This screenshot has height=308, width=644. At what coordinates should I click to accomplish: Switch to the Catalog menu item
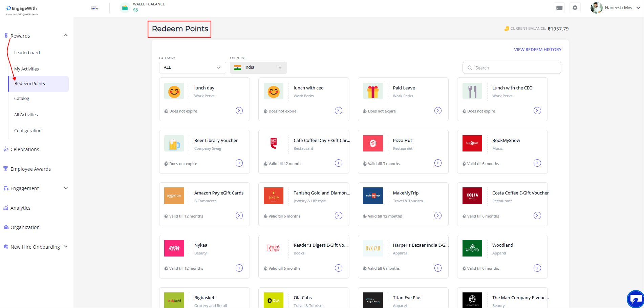pyautogui.click(x=21, y=98)
